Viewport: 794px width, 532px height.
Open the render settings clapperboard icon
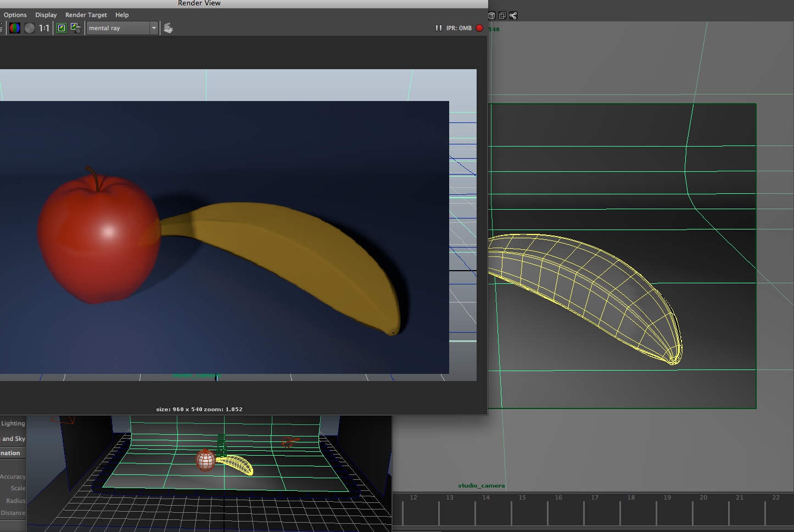click(x=168, y=28)
